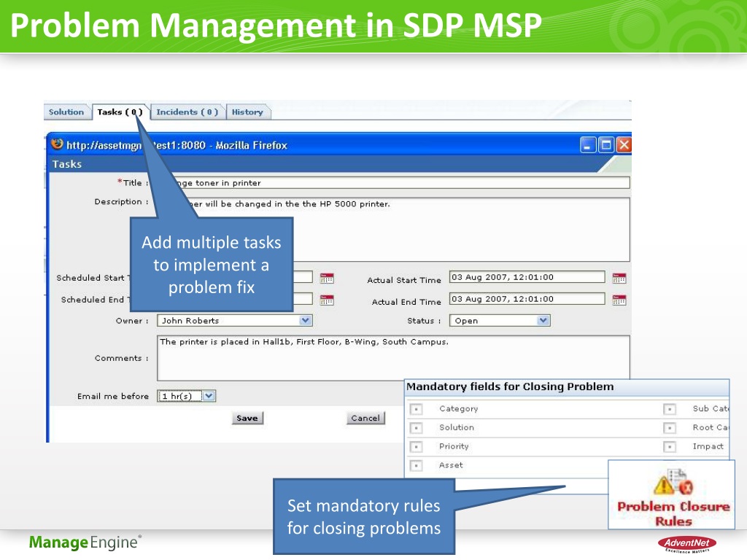Click the 'Status :' label

tap(424, 321)
